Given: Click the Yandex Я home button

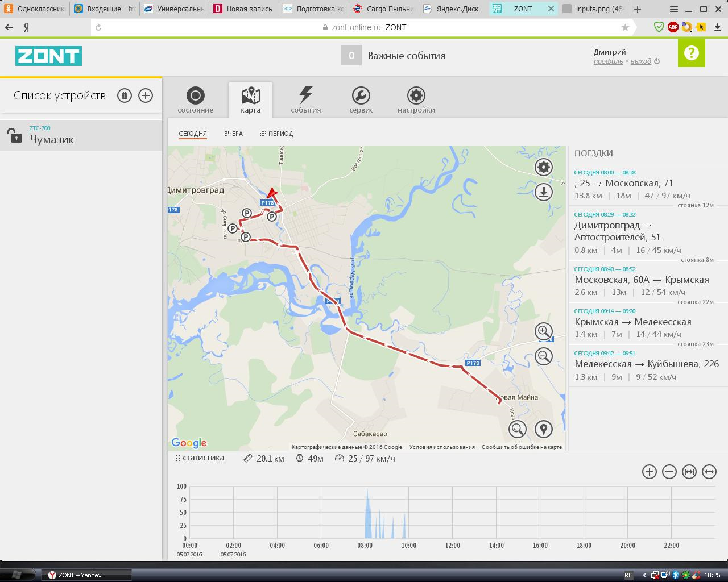Looking at the screenshot, I should pyautogui.click(x=27, y=27).
